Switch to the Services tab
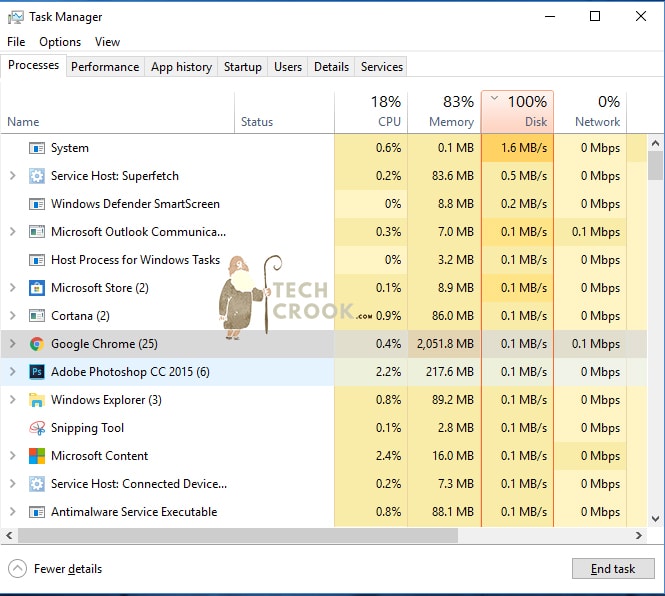Image resolution: width=665 pixels, height=596 pixels. click(x=382, y=67)
